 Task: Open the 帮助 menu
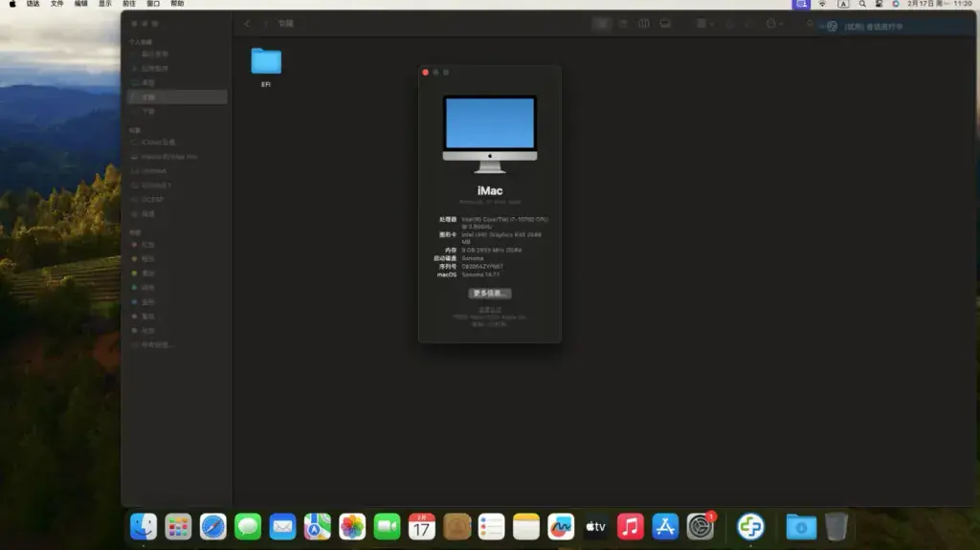[x=177, y=4]
